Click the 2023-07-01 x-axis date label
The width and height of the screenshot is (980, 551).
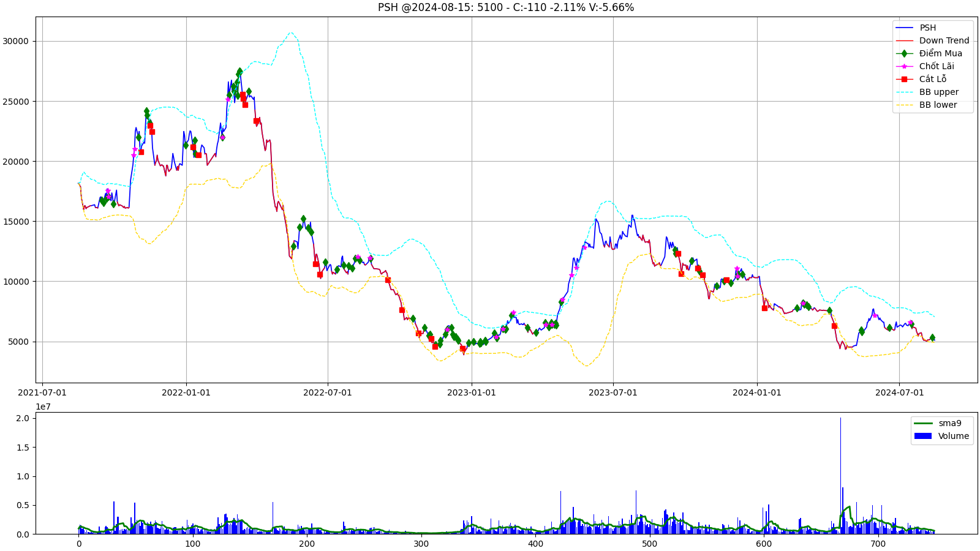pyautogui.click(x=613, y=392)
